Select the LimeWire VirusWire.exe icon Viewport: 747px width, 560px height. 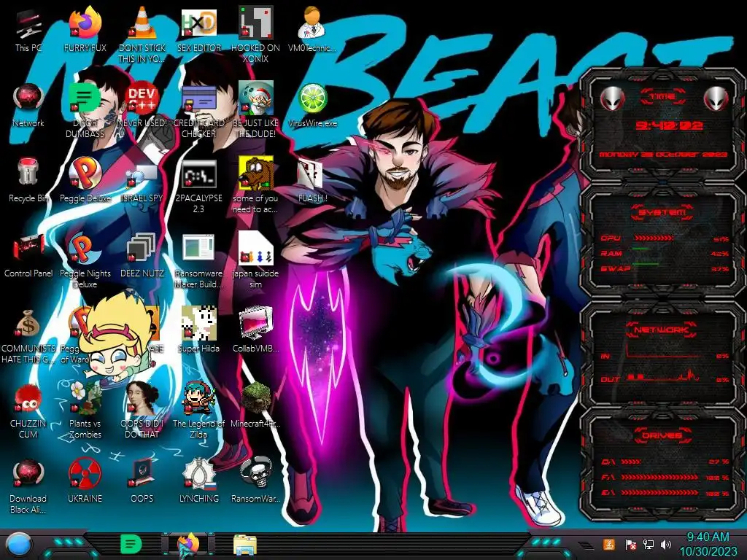[x=312, y=98]
